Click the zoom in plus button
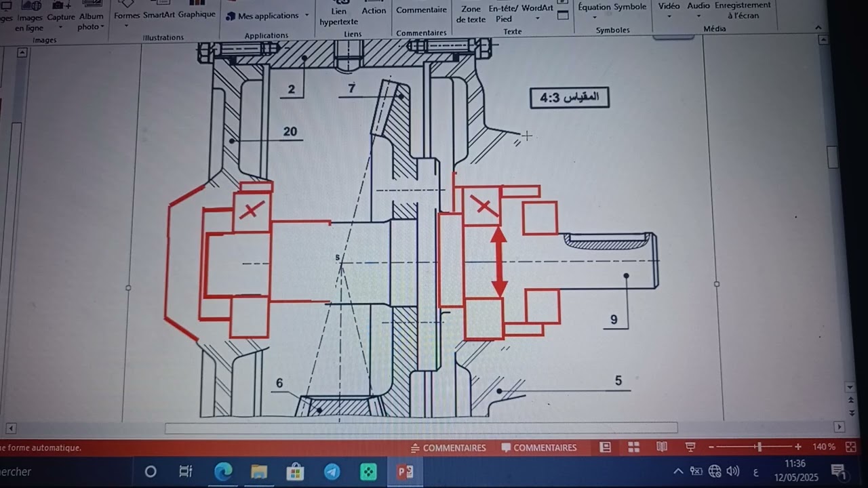The width and height of the screenshot is (868, 488). click(x=798, y=447)
